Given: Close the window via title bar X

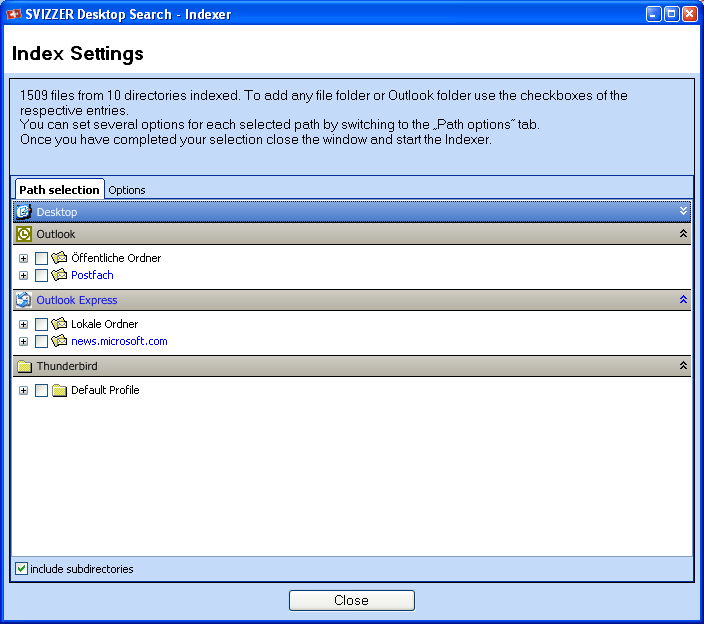Looking at the screenshot, I should click(x=689, y=14).
